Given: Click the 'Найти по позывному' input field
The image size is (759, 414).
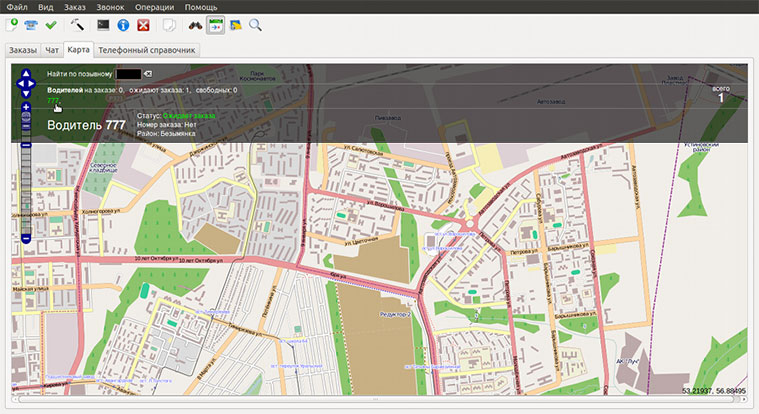Looking at the screenshot, I should [129, 74].
